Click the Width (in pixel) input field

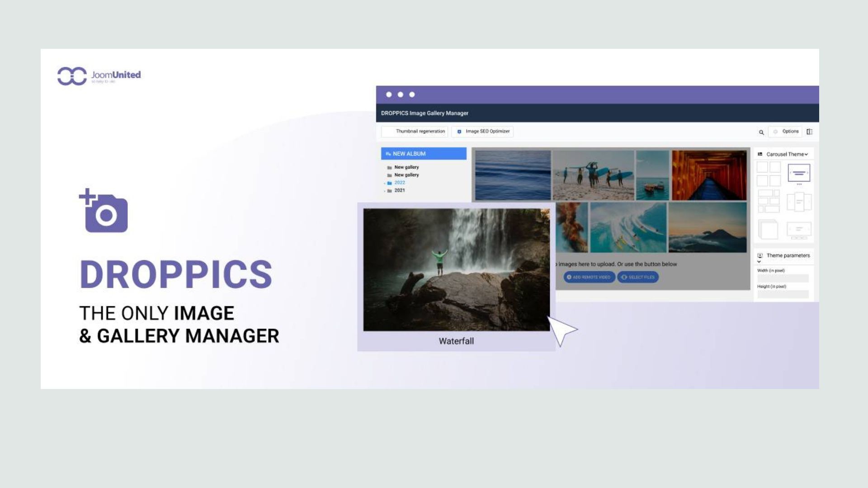tap(783, 278)
